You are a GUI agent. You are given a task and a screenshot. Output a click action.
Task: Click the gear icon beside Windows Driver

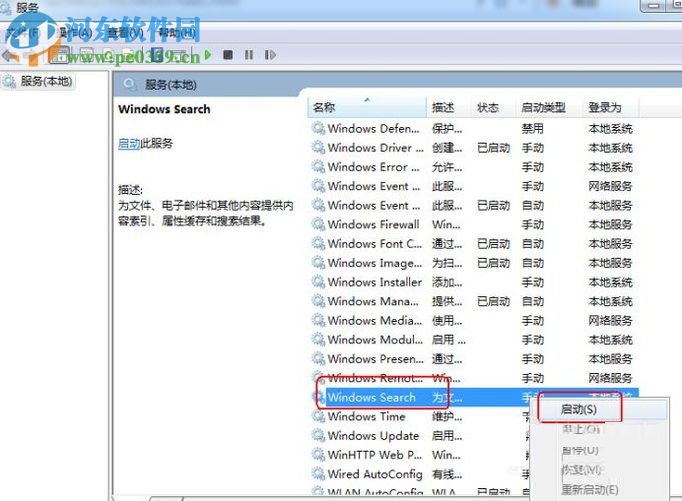coord(318,147)
